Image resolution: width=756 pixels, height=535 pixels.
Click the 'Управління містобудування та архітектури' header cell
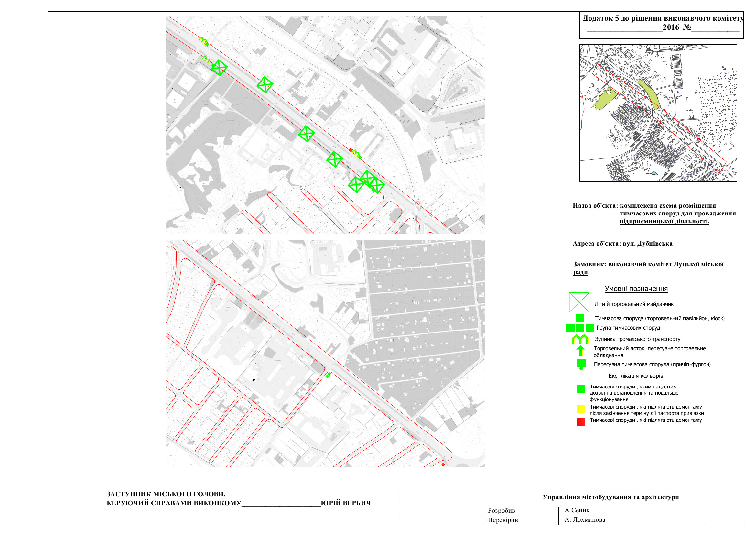[x=610, y=497]
